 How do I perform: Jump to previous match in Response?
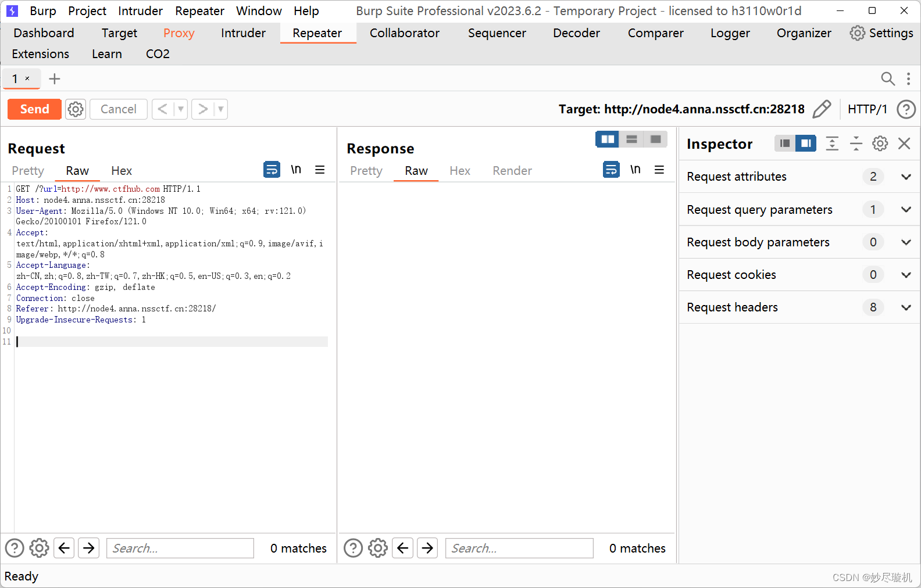pos(403,548)
